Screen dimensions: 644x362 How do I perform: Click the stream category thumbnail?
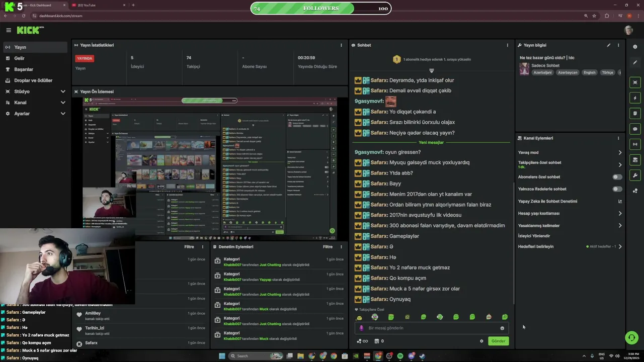pos(524,68)
